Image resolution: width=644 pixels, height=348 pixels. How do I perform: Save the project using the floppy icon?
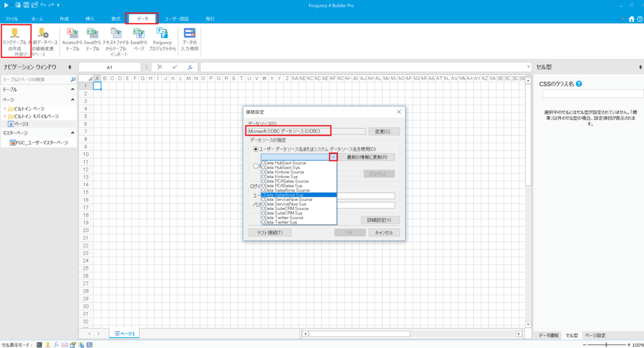click(26, 5)
